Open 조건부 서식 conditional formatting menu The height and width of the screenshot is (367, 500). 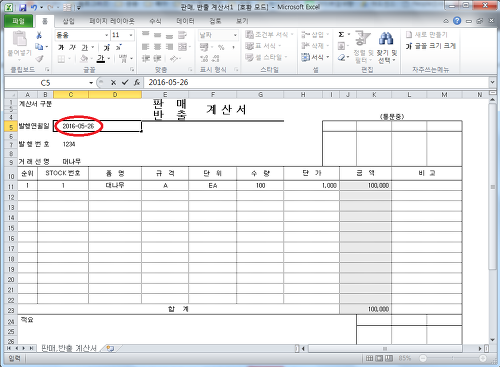pos(269,34)
